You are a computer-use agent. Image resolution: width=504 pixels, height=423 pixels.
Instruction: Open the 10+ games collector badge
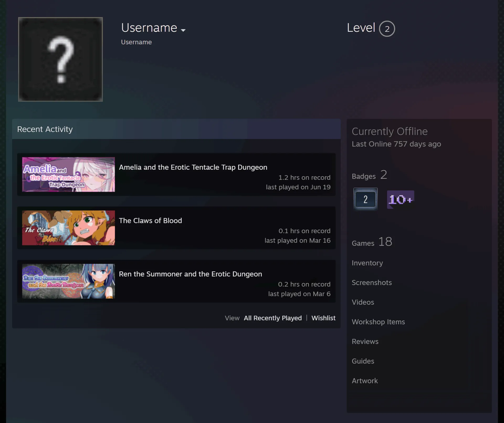click(x=401, y=200)
